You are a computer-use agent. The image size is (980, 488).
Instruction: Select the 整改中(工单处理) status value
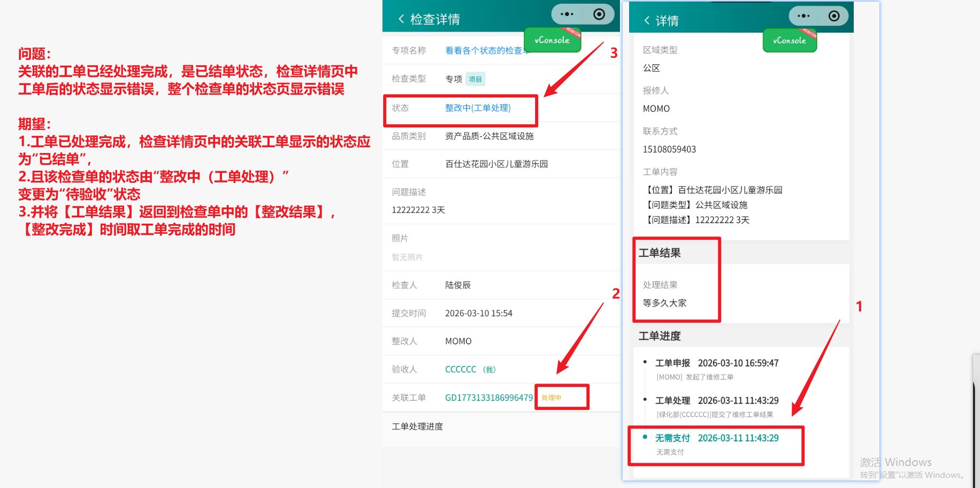[478, 108]
